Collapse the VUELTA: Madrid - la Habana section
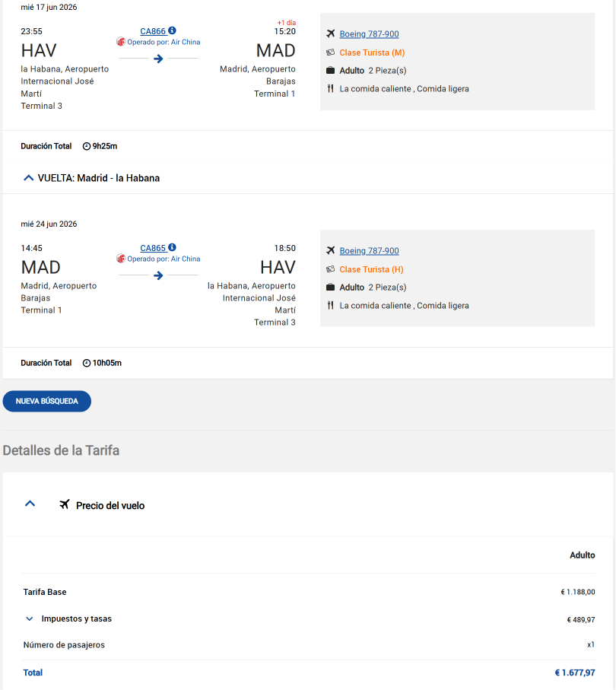Image resolution: width=616 pixels, height=690 pixels. [x=29, y=178]
